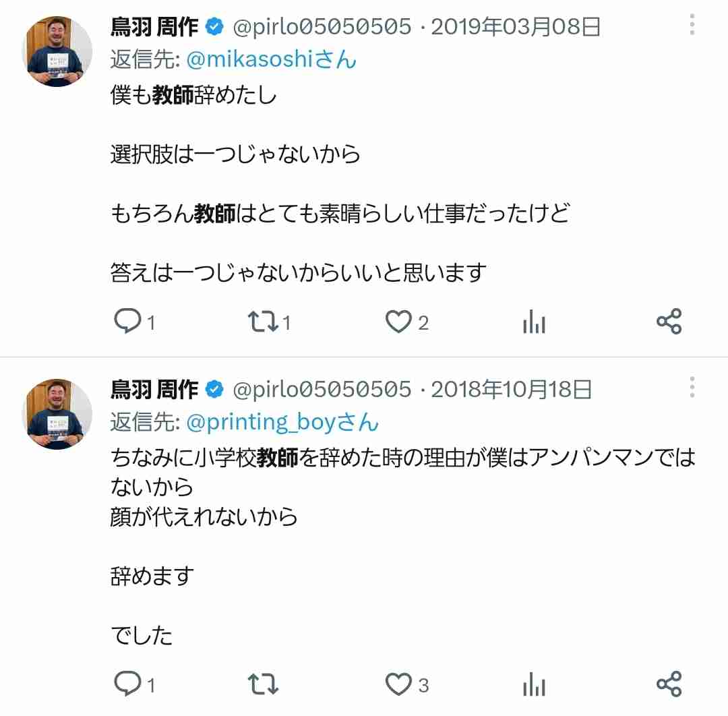Open the @mikasoshi profile link
Image resolution: width=728 pixels, height=716 pixels.
click(x=271, y=59)
